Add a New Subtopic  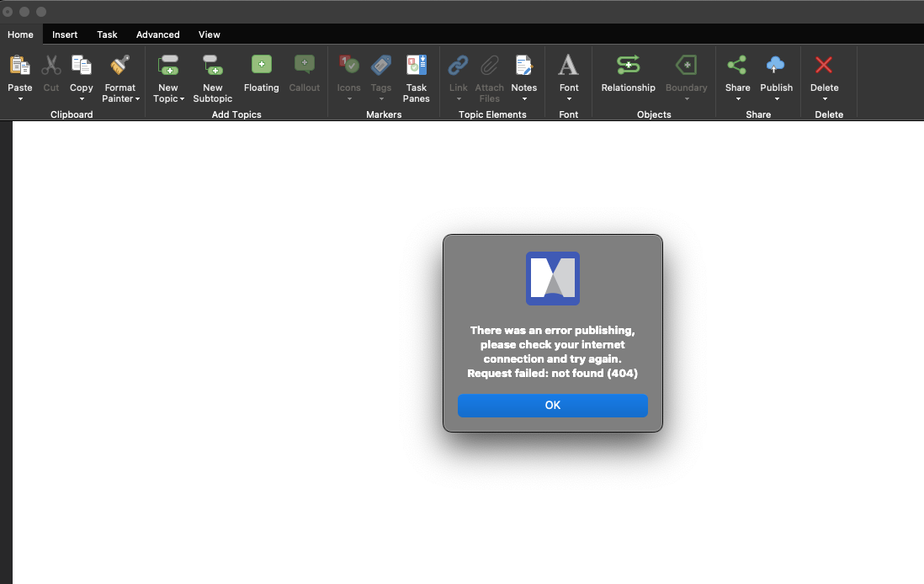(212, 66)
